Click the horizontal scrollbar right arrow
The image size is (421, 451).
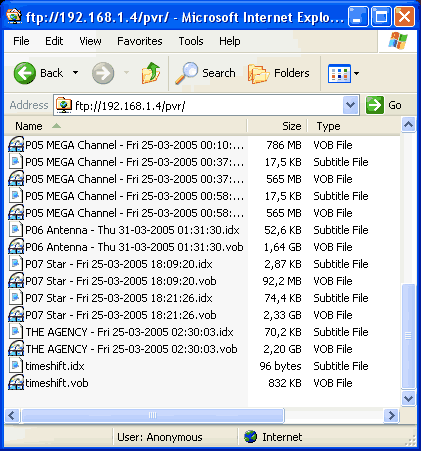pyautogui.click(x=391, y=415)
